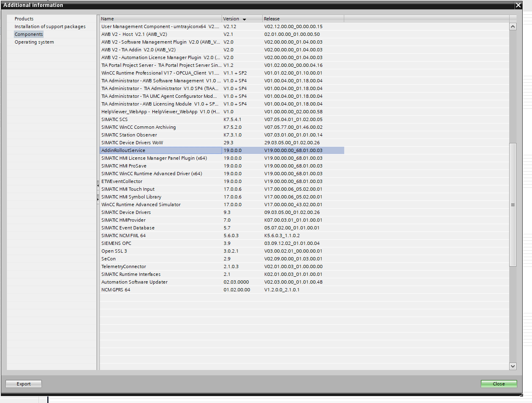The width and height of the screenshot is (532, 403).
Task: Click the scroll up arrow of the component list
Action: coord(513,26)
